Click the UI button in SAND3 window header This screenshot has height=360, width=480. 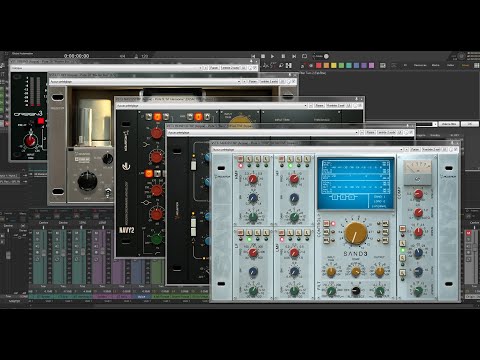click(443, 149)
